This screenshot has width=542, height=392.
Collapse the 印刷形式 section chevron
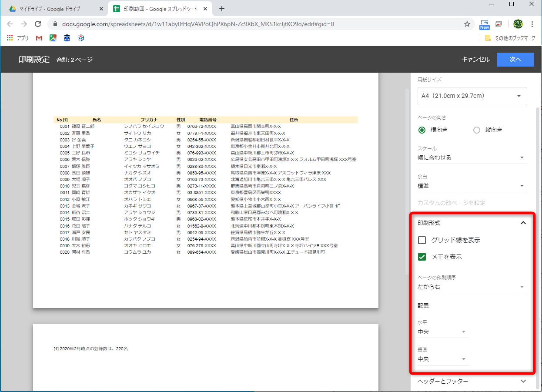(523, 223)
